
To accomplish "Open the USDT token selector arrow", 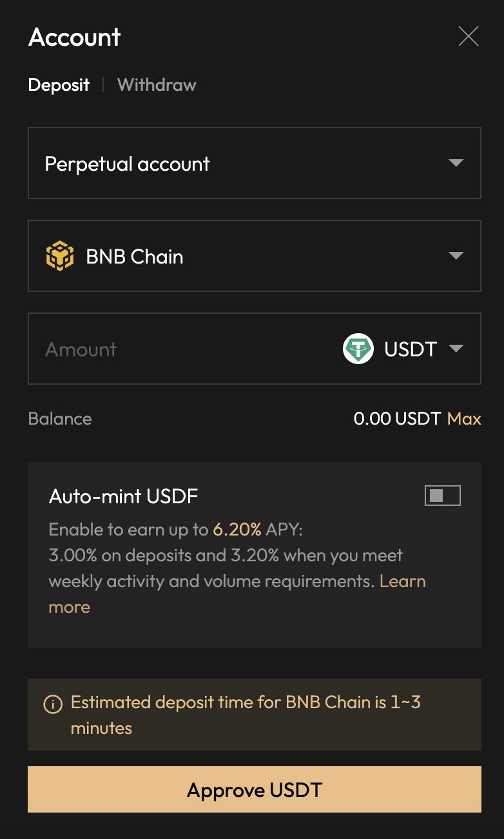I will [456, 349].
